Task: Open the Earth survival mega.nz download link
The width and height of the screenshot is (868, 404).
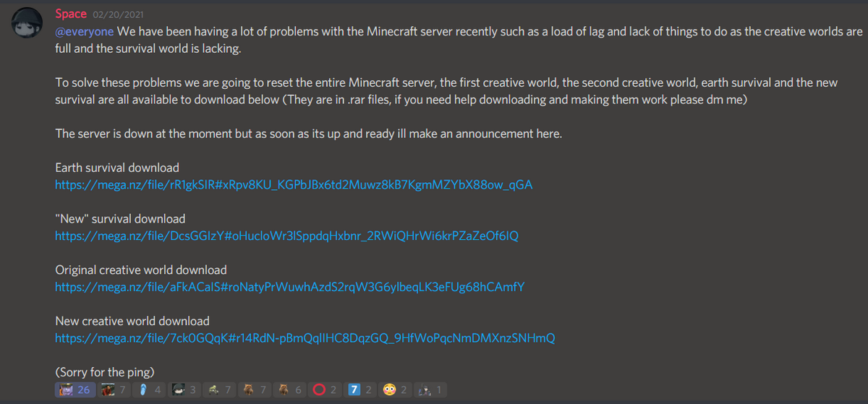Action: (x=294, y=185)
